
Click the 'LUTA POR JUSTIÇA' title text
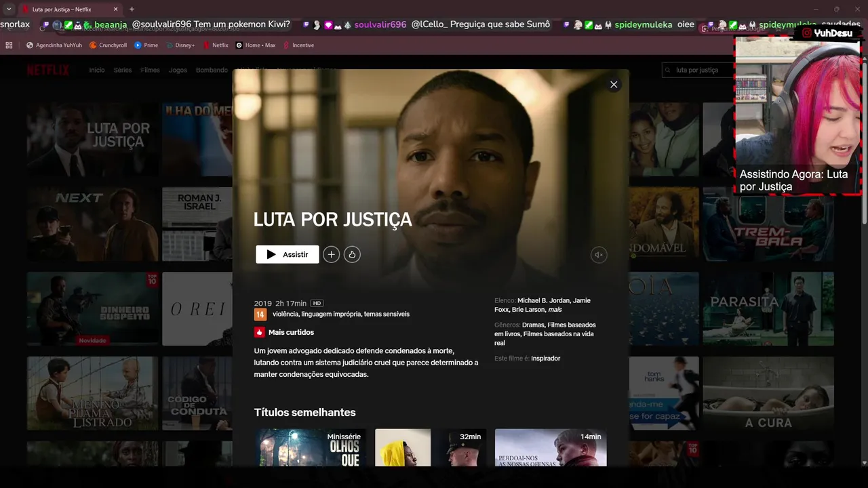click(332, 220)
